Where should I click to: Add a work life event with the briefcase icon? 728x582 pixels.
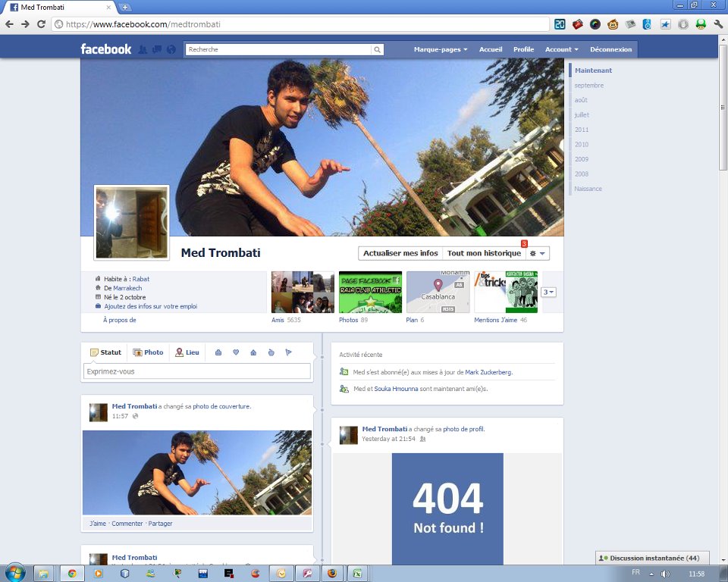tap(218, 352)
